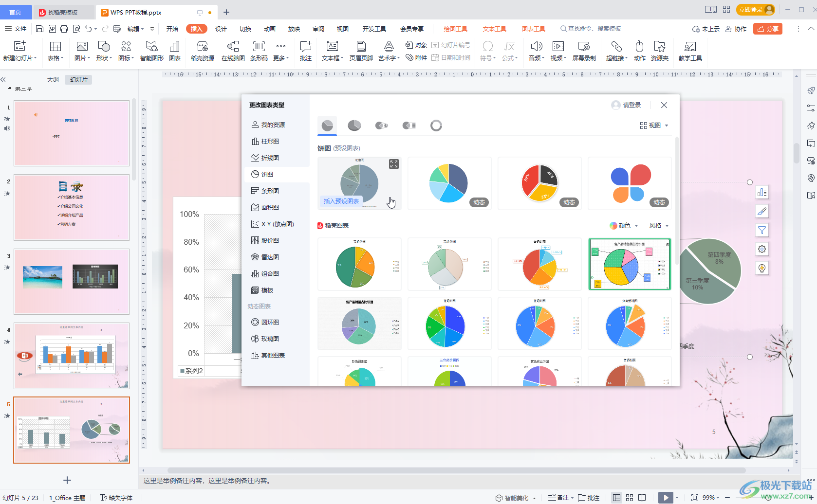Insert an annotation comment

point(306,51)
